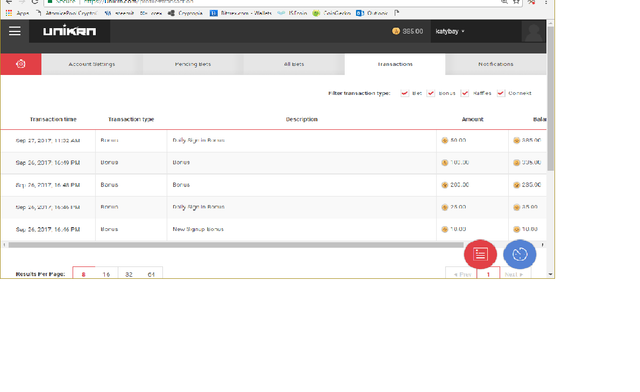Viewport: 640px width, 392px height.
Task: Reload the page in the browser
Action: (x=35, y=2)
